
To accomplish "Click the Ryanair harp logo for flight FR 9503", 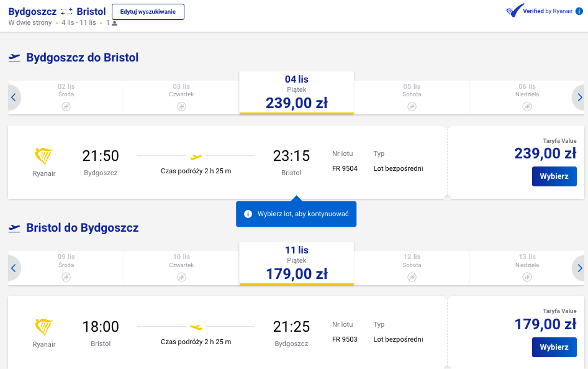I will click(x=44, y=328).
